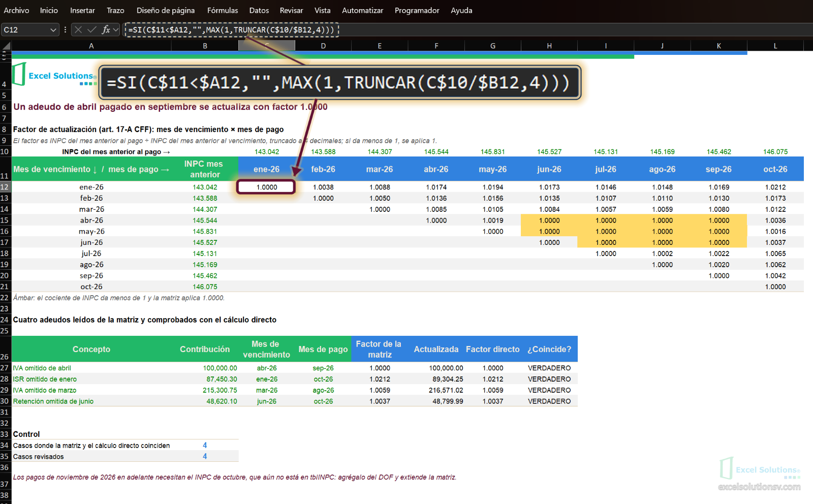Select column H header
The width and height of the screenshot is (813, 504).
point(549,46)
